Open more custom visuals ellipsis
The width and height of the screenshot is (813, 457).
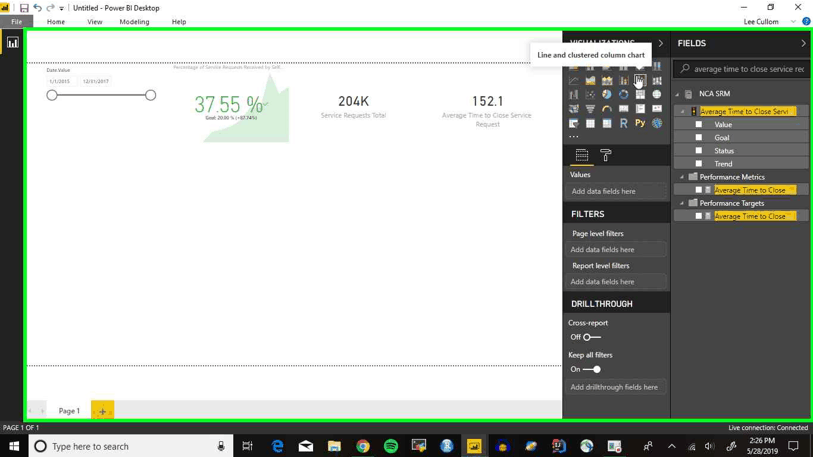coord(573,137)
